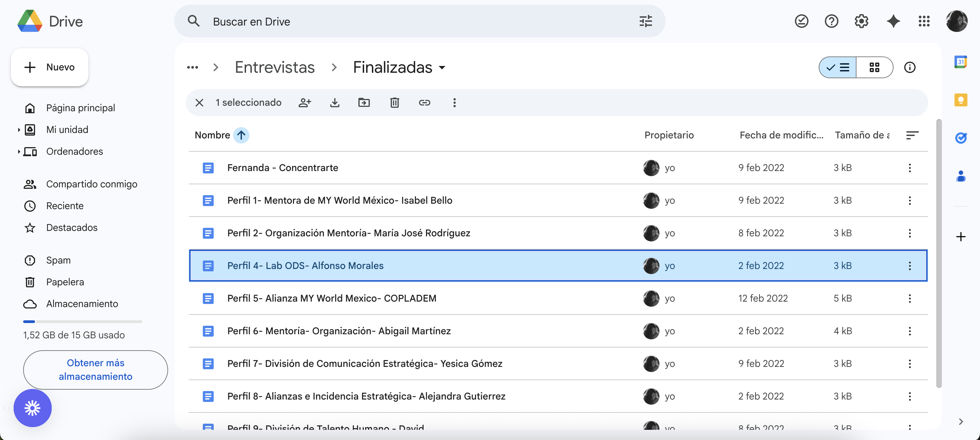Click the share (add person) icon
980x440 pixels.
pos(305,103)
